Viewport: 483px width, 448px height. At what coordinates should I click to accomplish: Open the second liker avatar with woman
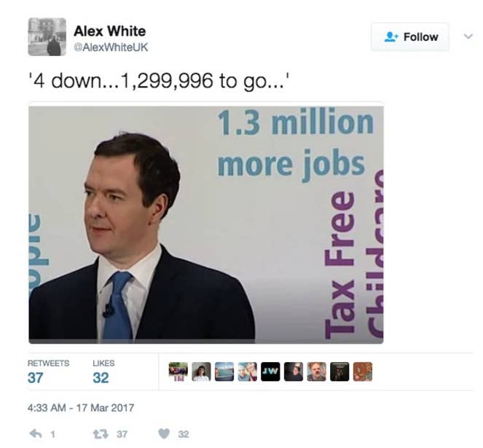(201, 372)
